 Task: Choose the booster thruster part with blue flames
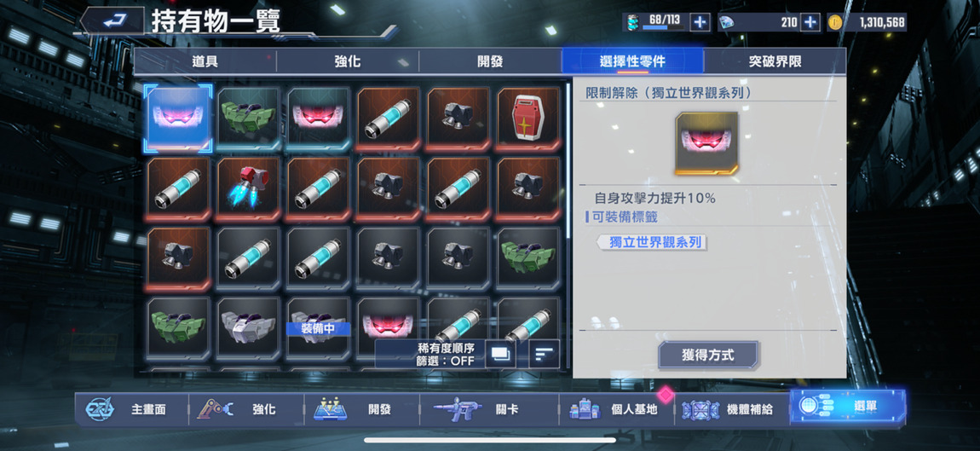[249, 189]
